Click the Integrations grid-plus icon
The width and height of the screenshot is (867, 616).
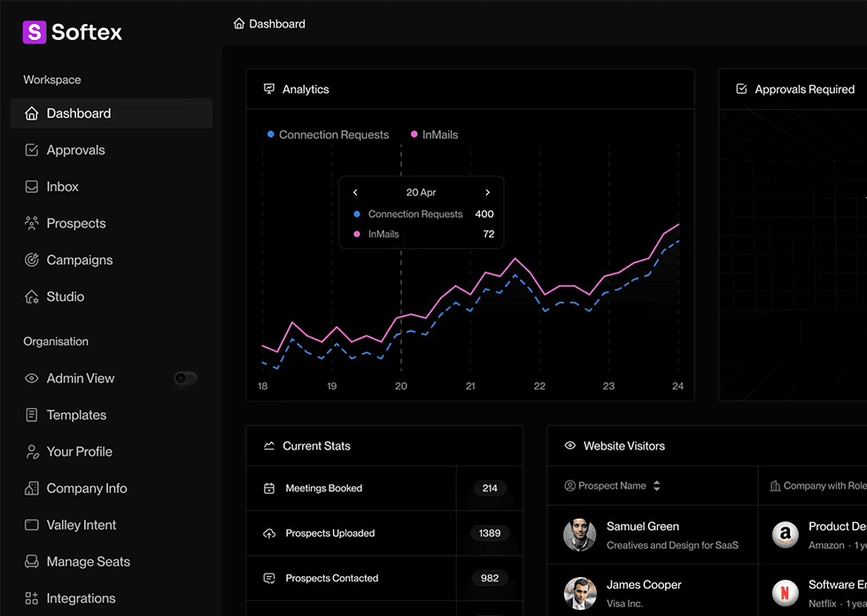[x=32, y=598]
